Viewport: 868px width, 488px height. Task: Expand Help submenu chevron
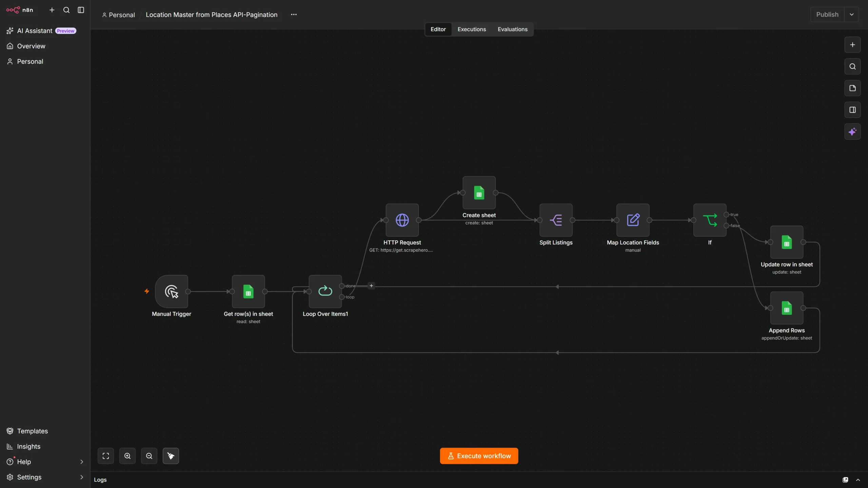pos(82,462)
